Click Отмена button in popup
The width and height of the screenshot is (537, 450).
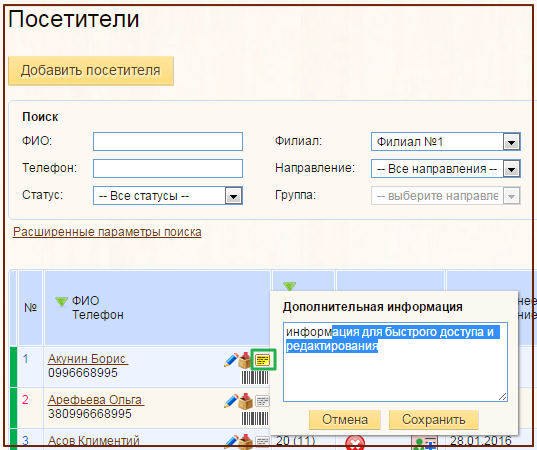click(x=345, y=420)
